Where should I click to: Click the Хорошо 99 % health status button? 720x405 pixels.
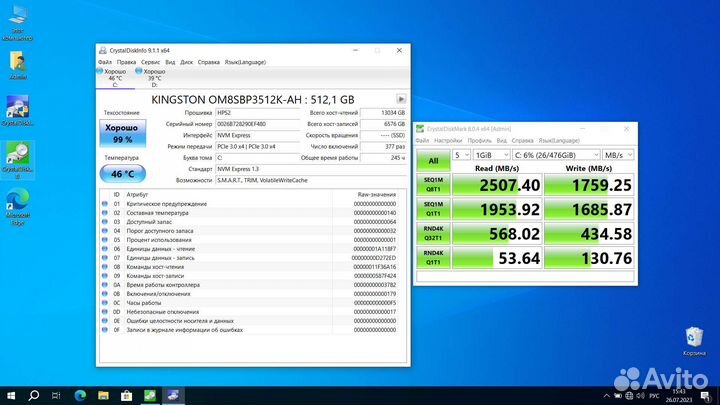[x=123, y=134]
